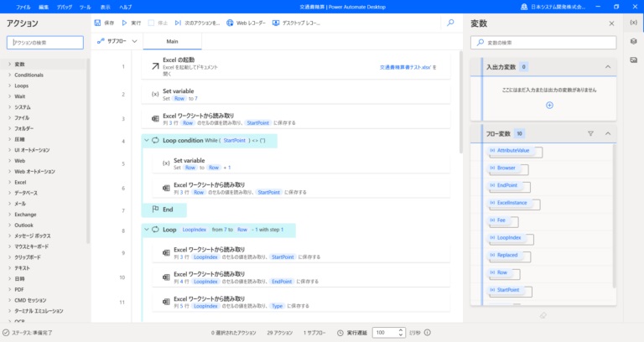Open the 編集 menu

click(x=44, y=7)
